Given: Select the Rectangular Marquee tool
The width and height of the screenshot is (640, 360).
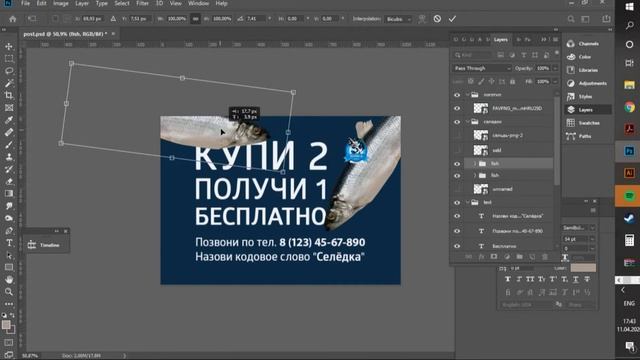Looking at the screenshot, I should [9, 59].
